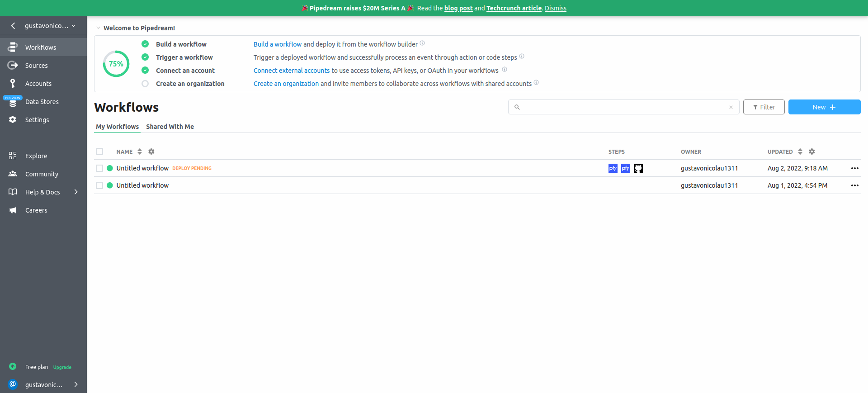
Task: Click info icon after Trigger a workflow description
Action: (x=522, y=57)
